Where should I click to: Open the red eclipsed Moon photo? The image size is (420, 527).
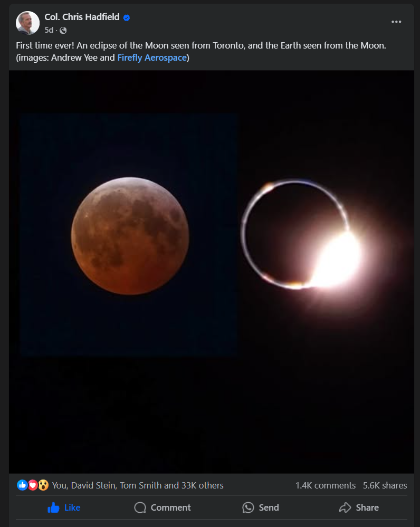pos(129,236)
